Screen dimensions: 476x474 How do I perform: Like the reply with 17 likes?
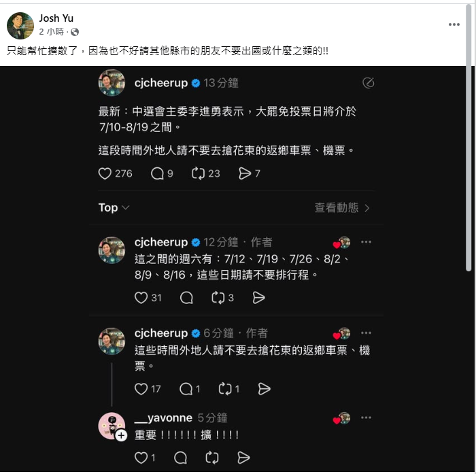[141, 389]
